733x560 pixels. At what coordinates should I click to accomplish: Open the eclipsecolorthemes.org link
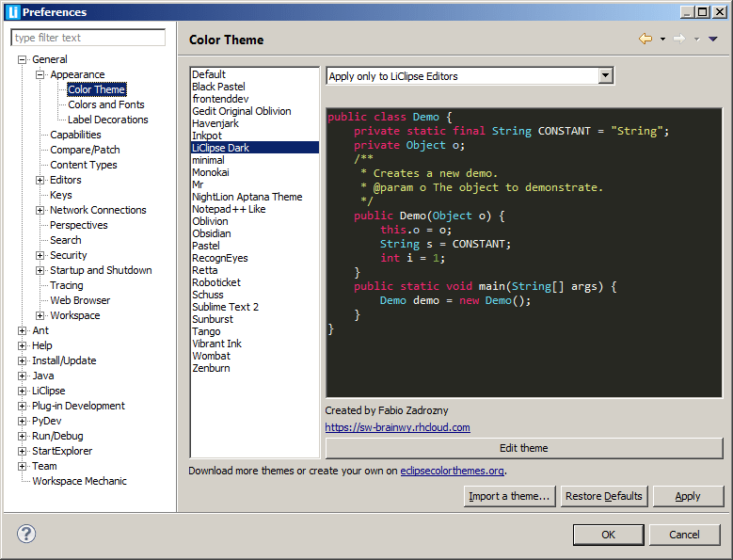(x=452, y=471)
